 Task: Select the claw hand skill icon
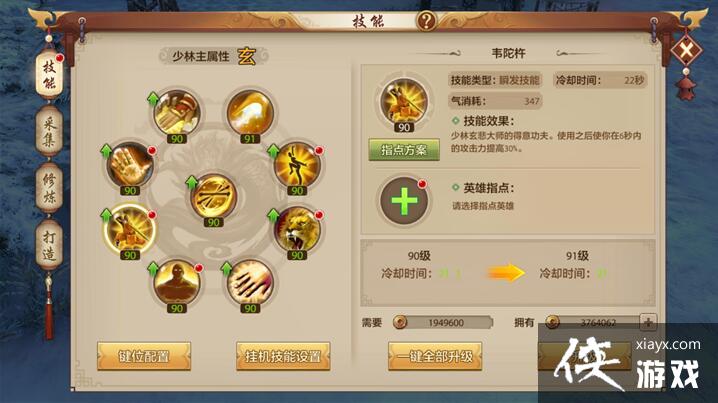click(250, 283)
